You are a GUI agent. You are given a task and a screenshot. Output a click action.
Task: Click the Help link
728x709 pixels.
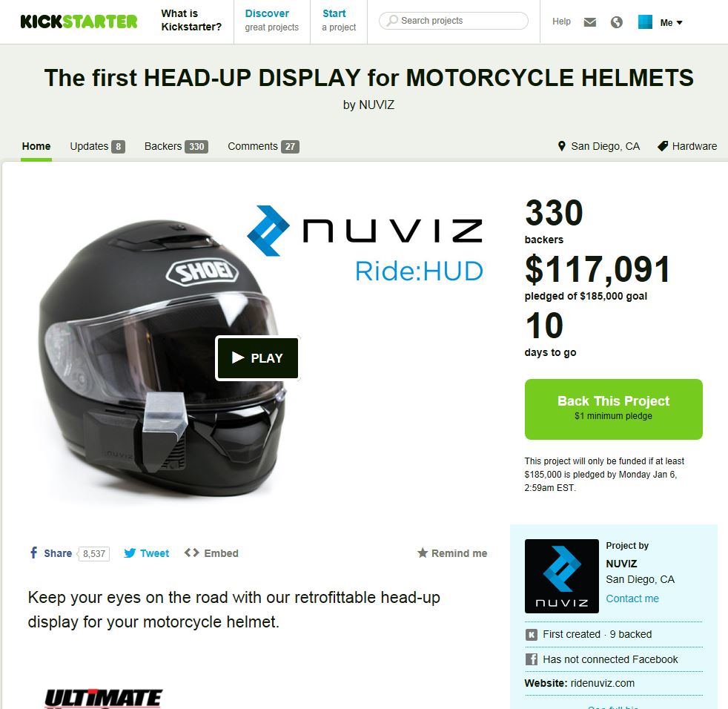click(x=561, y=22)
